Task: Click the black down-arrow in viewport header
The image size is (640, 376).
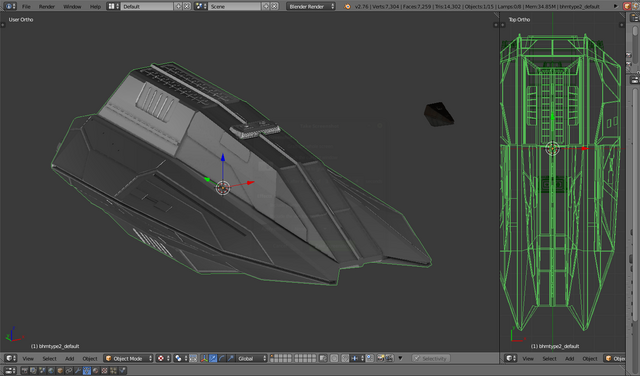Action: tap(400, 358)
